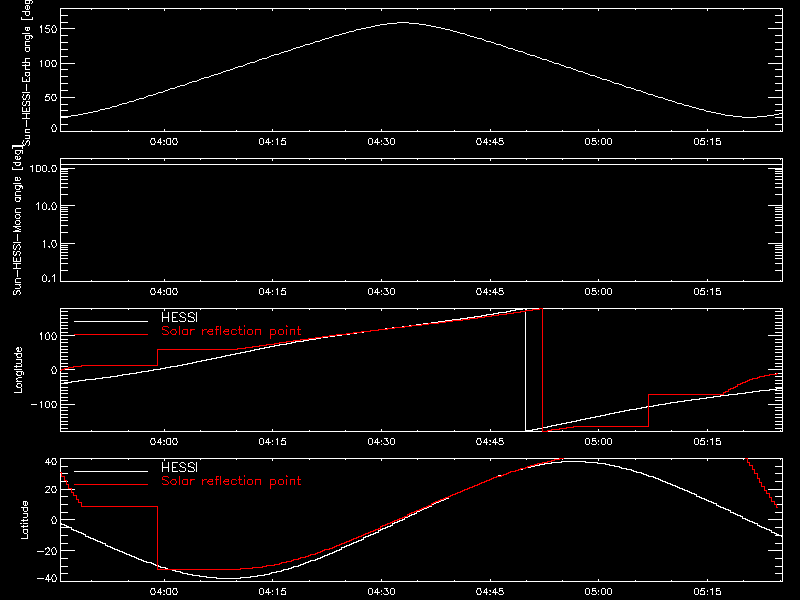Click the flat line in Moon angle plot

(421, 165)
